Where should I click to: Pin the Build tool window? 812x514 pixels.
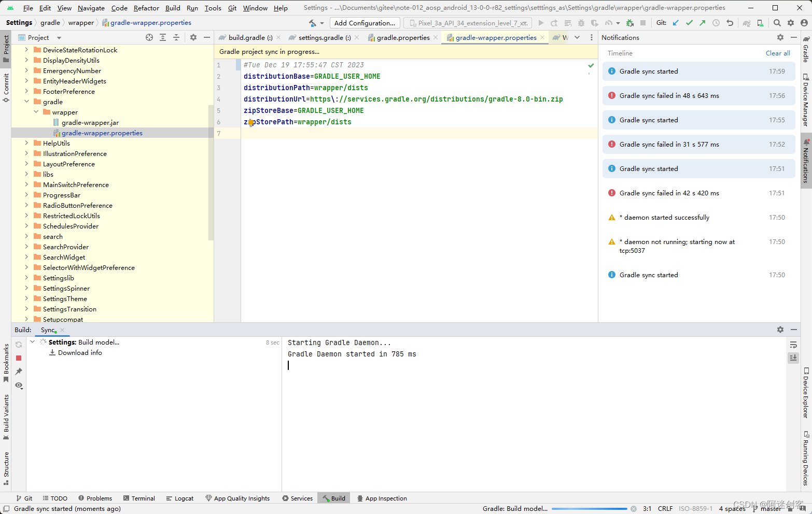click(x=19, y=372)
